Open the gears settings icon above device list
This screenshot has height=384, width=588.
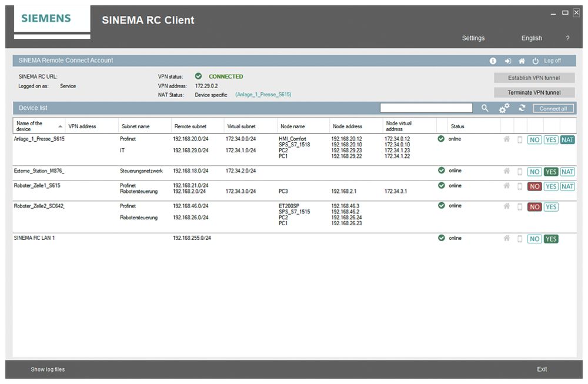[503, 108]
